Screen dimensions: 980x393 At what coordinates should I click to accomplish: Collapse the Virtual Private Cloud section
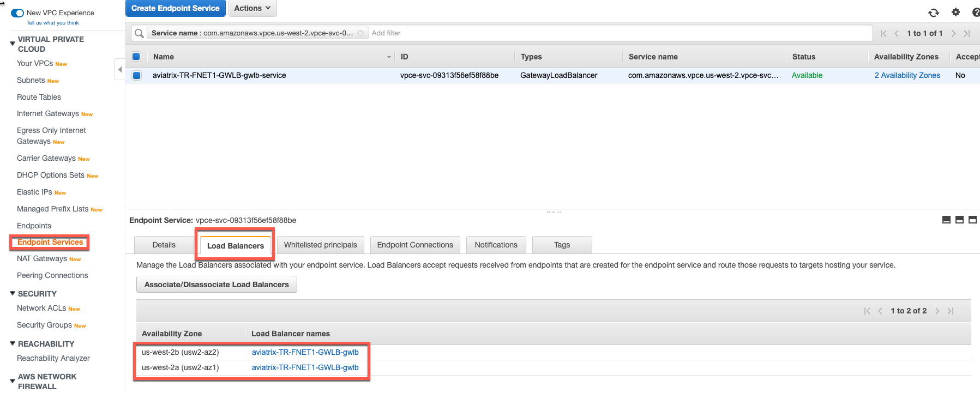click(13, 43)
